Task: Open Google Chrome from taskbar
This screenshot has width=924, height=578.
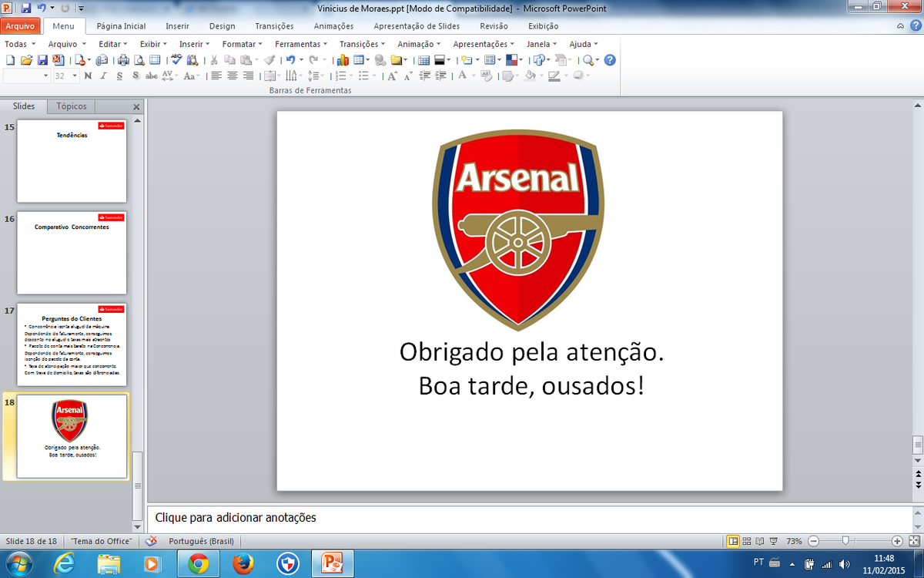Action: (198, 564)
